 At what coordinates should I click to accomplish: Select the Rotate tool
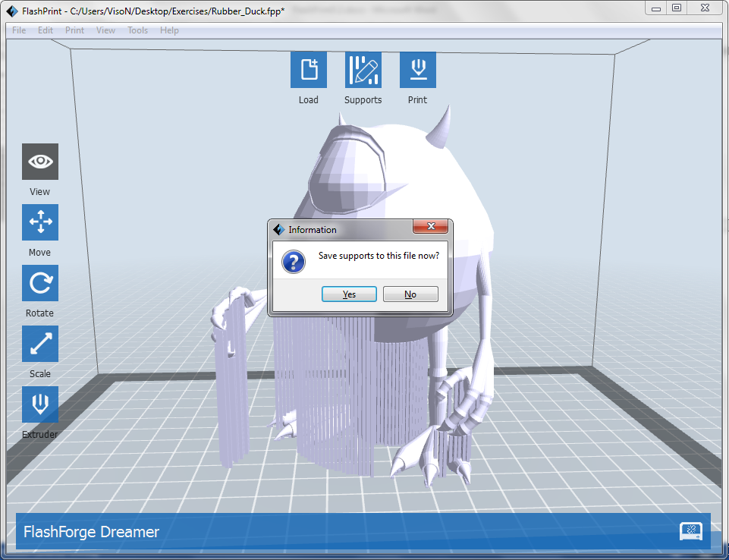(x=40, y=283)
